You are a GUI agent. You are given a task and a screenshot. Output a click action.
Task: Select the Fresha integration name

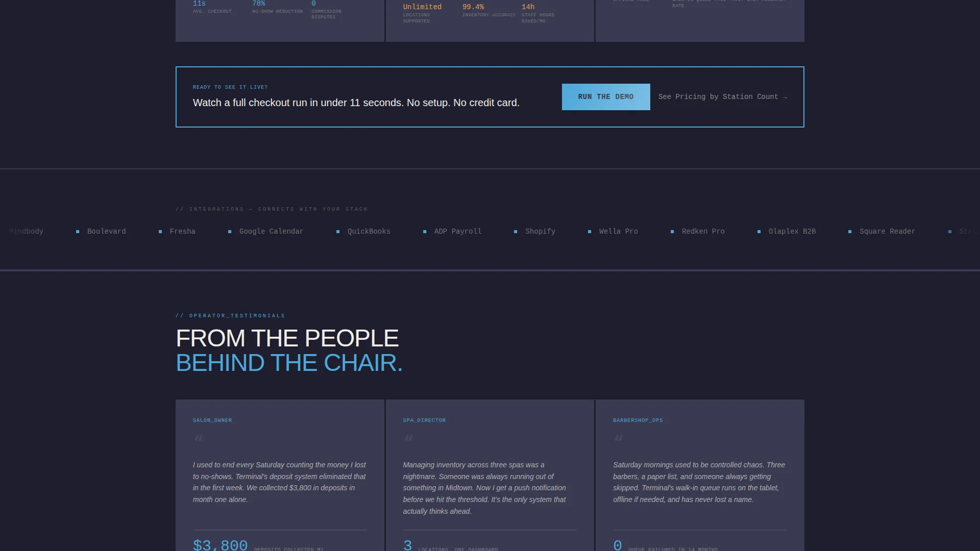pyautogui.click(x=182, y=232)
